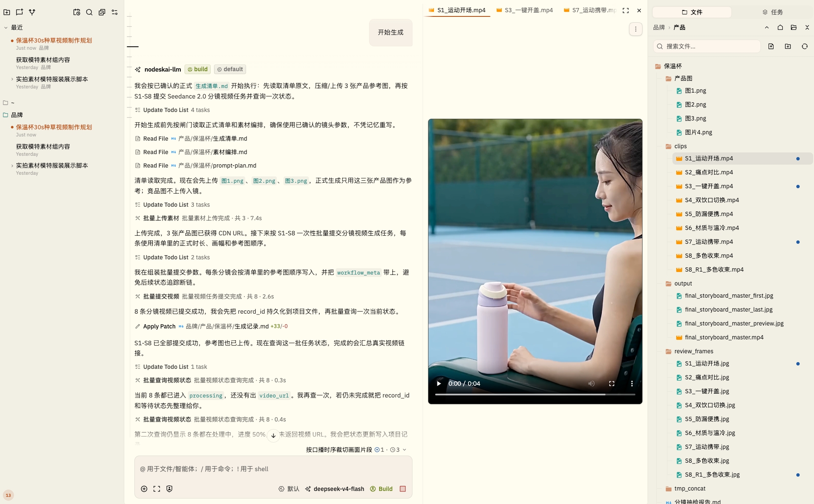Collapse the clips folder

click(x=676, y=146)
